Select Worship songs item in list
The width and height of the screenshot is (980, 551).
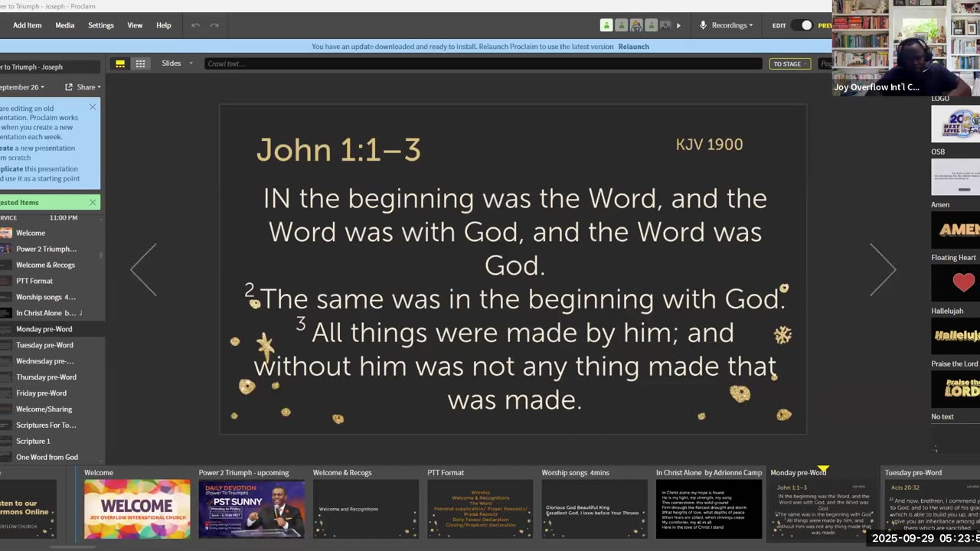(x=51, y=297)
